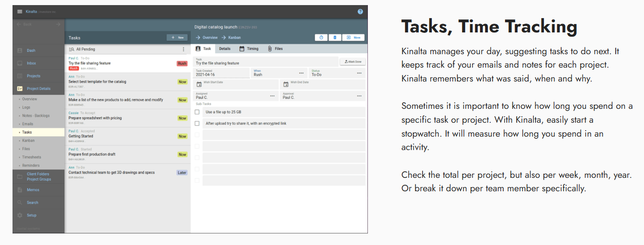Screen dimensions: 644x245
Task: Click the New task button
Action: [x=177, y=38]
